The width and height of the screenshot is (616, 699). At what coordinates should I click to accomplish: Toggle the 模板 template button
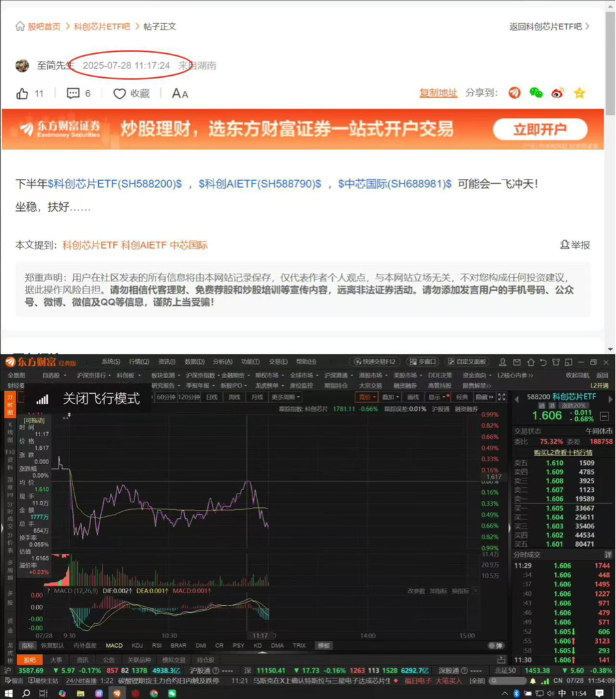click(x=324, y=646)
